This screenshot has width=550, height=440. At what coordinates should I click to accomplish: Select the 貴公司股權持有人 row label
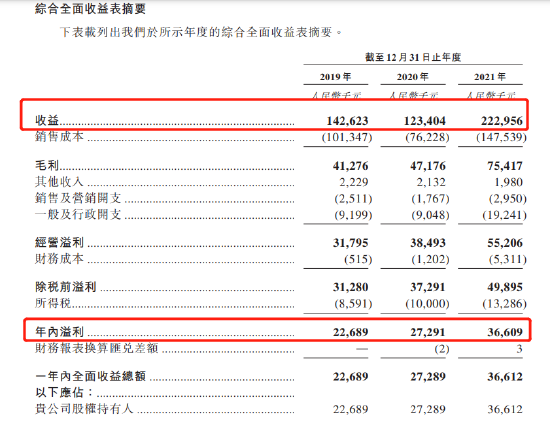(84, 409)
